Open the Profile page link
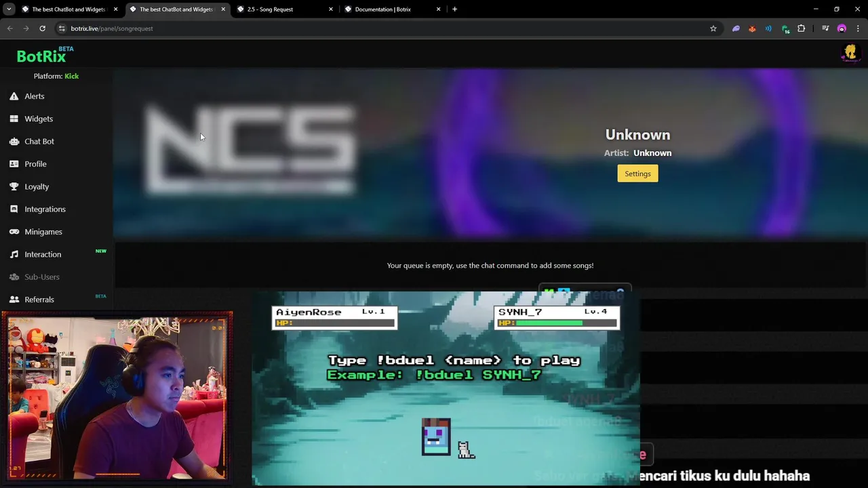Image resolution: width=868 pixels, height=488 pixels. tap(35, 164)
